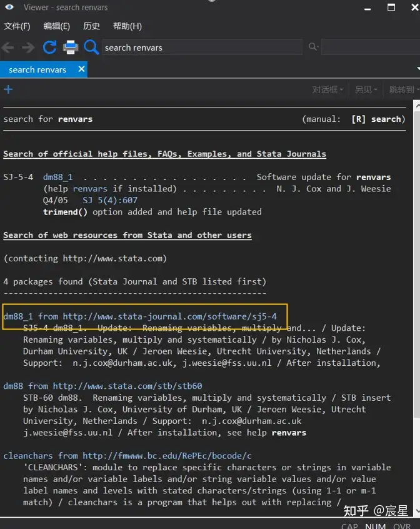
Task: Open the 历史 menu
Action: (x=91, y=26)
